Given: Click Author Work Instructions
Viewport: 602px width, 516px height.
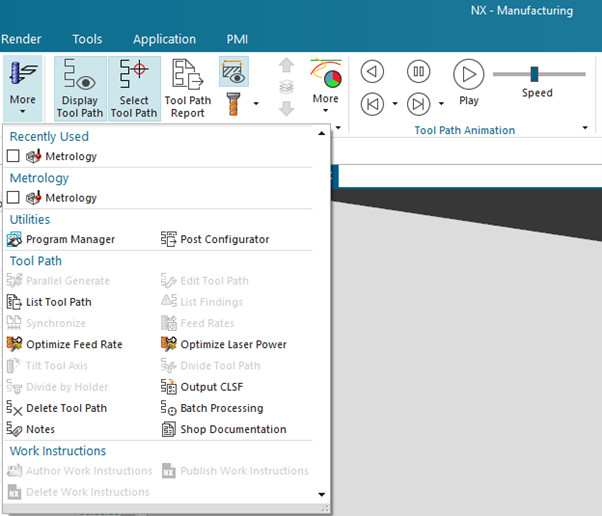Looking at the screenshot, I should pos(79,471).
